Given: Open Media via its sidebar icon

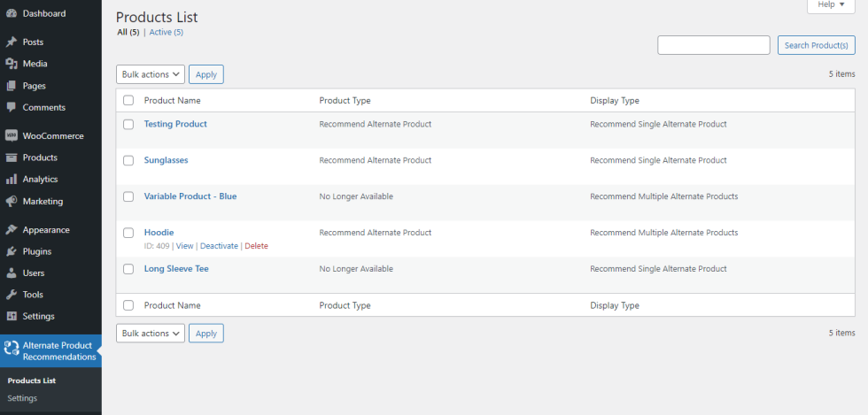Looking at the screenshot, I should 12,64.
